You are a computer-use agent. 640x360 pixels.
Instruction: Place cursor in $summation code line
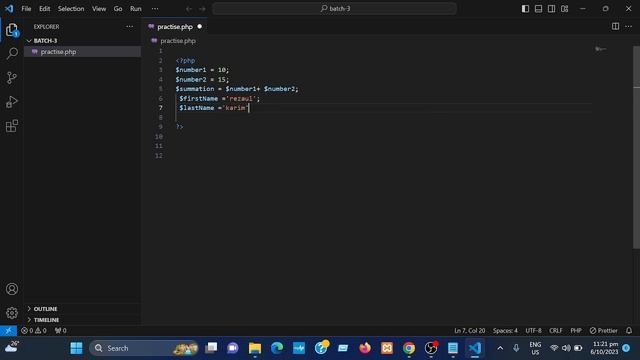(x=237, y=89)
